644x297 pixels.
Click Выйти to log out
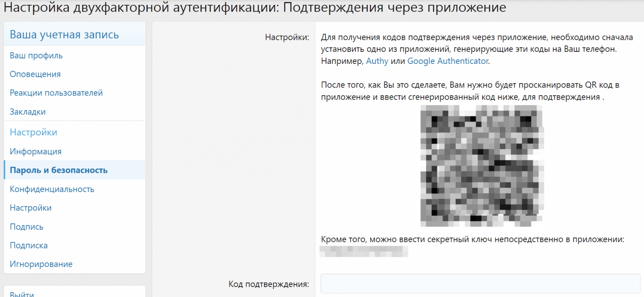coord(22,294)
